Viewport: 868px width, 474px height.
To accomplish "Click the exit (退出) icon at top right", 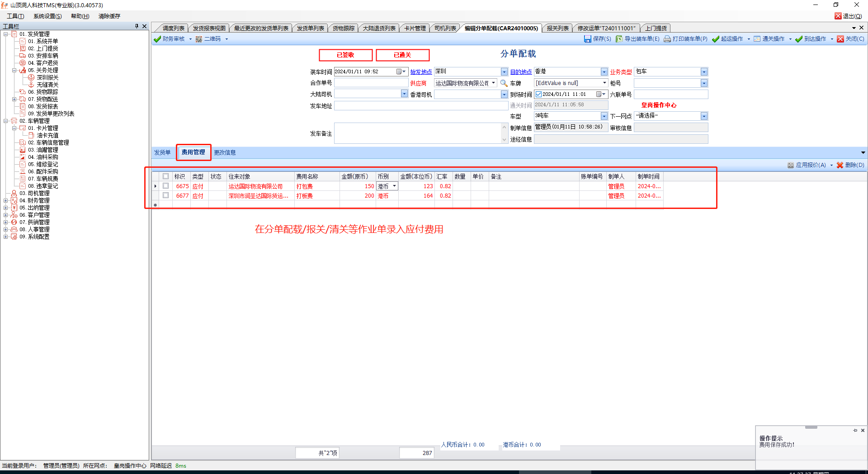I will (x=838, y=16).
